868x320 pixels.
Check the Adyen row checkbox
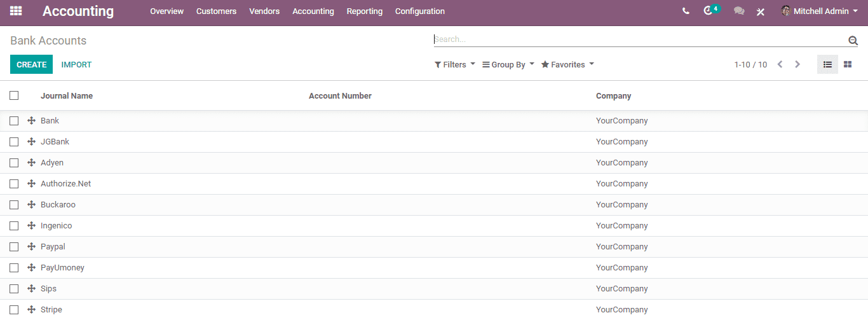[14, 163]
